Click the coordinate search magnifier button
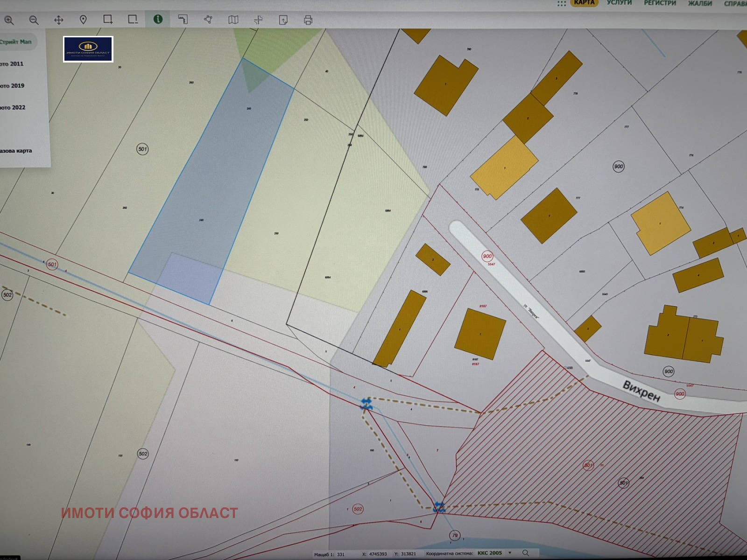Image resolution: width=747 pixels, height=560 pixels. click(526, 553)
